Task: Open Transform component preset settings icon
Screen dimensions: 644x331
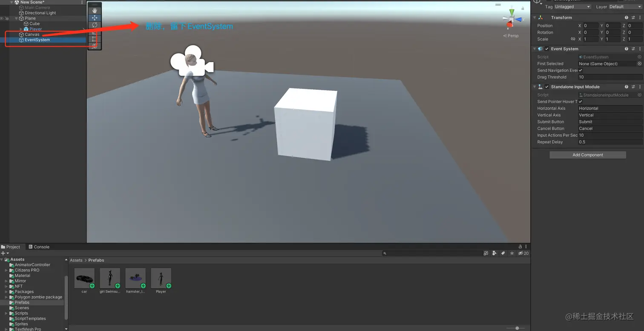Action: (633, 17)
